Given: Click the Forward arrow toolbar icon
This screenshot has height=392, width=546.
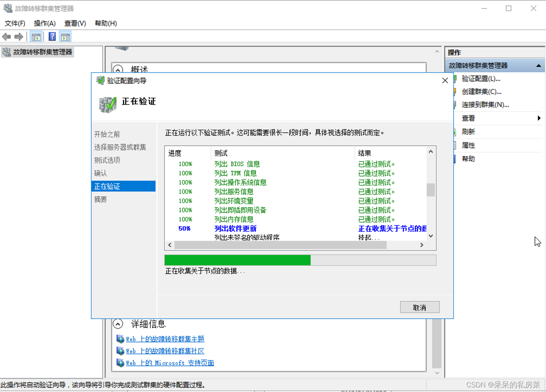Looking at the screenshot, I should click(18, 37).
